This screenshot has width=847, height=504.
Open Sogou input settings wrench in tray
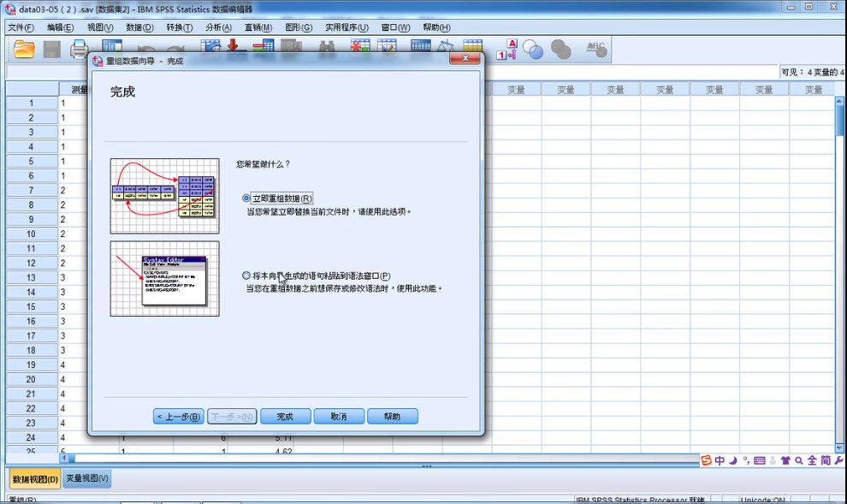click(x=839, y=460)
